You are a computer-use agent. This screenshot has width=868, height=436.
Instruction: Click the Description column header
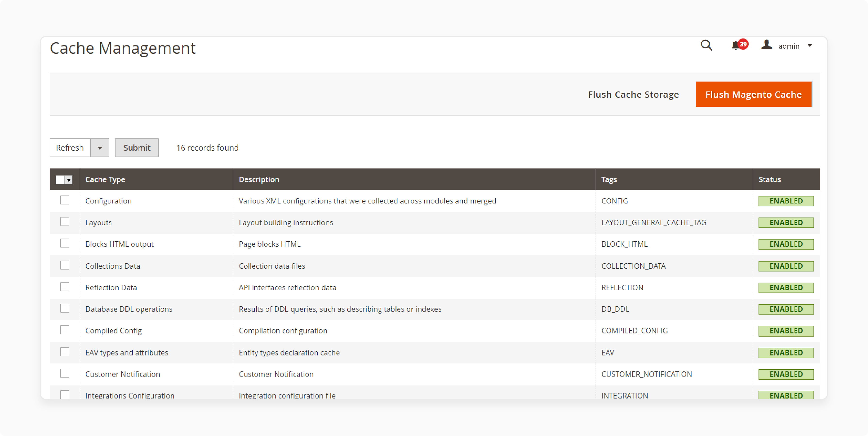(414, 180)
